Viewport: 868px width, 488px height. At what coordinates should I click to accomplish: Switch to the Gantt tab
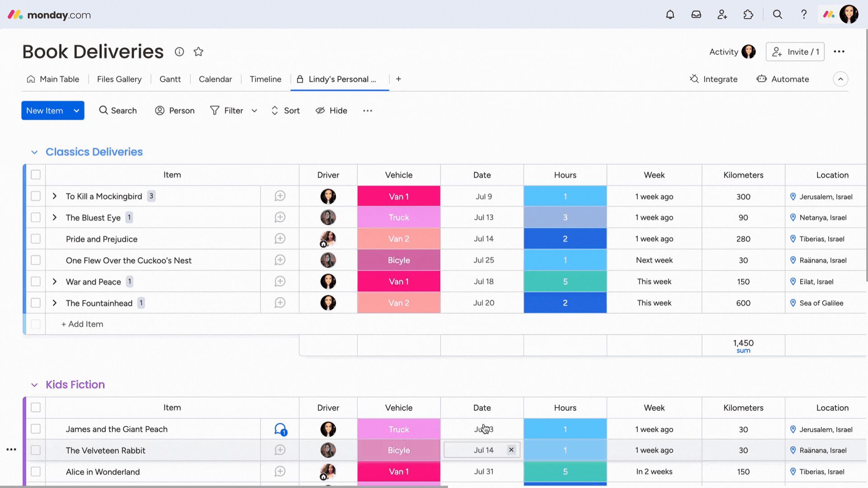(170, 79)
